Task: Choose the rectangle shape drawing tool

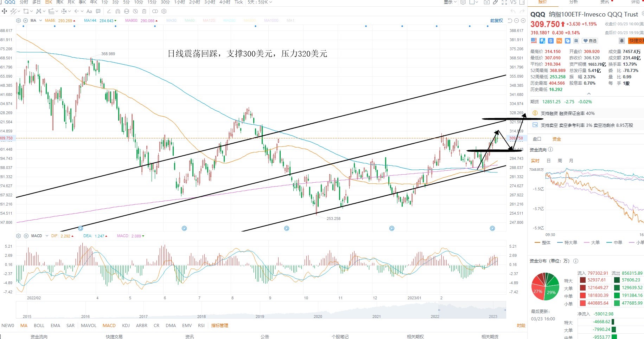Action: 26,11
